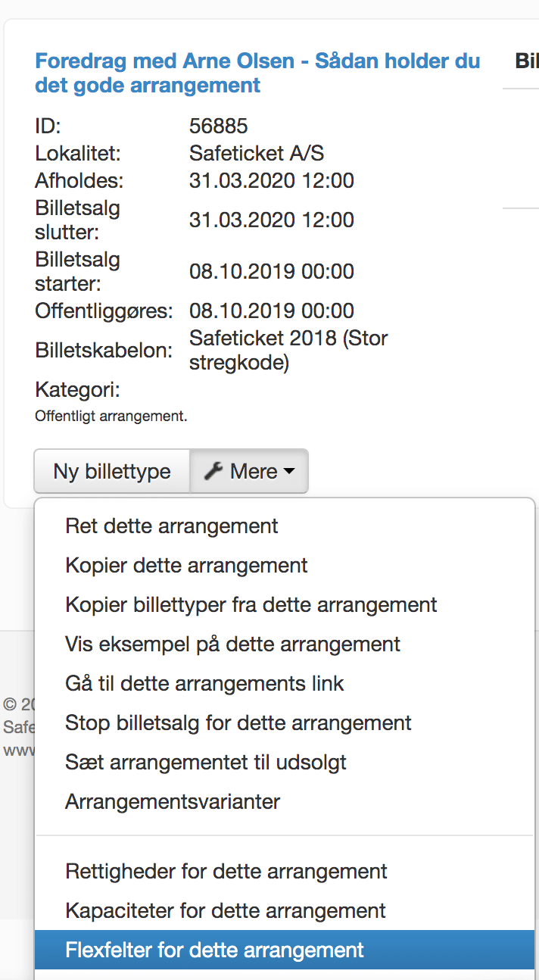Select Kopier billettyper fra dette arrangement

pos(251,604)
